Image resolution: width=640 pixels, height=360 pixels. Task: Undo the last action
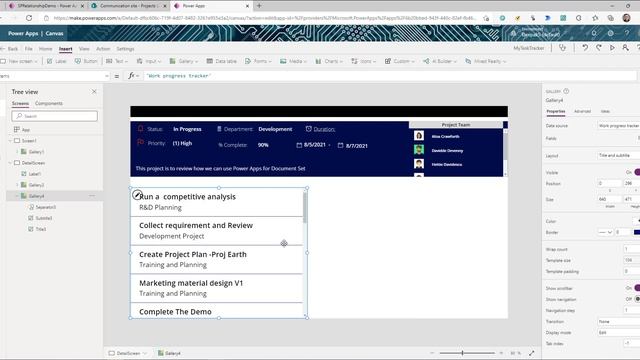click(585, 48)
